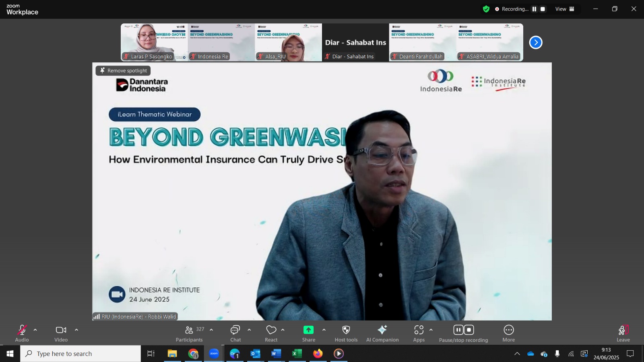Click the React heart icon
This screenshot has width=644, height=362.
click(x=271, y=330)
